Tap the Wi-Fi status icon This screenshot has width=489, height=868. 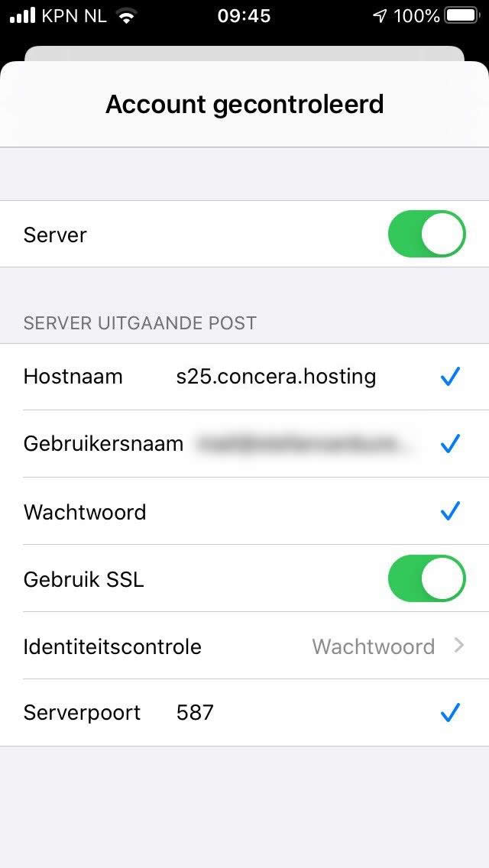pos(127,16)
